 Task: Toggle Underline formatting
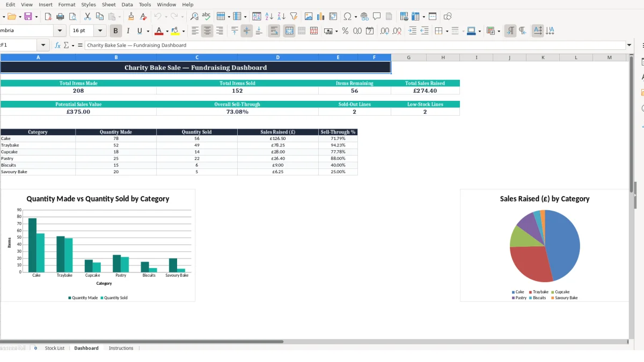click(x=140, y=31)
